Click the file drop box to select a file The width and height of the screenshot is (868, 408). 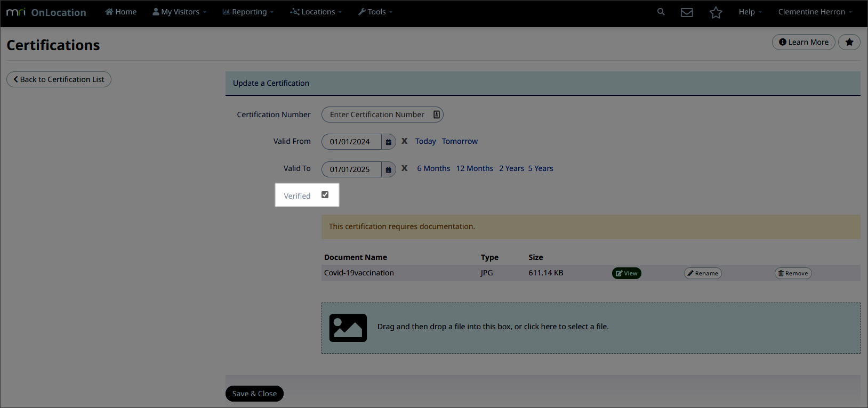click(x=591, y=328)
